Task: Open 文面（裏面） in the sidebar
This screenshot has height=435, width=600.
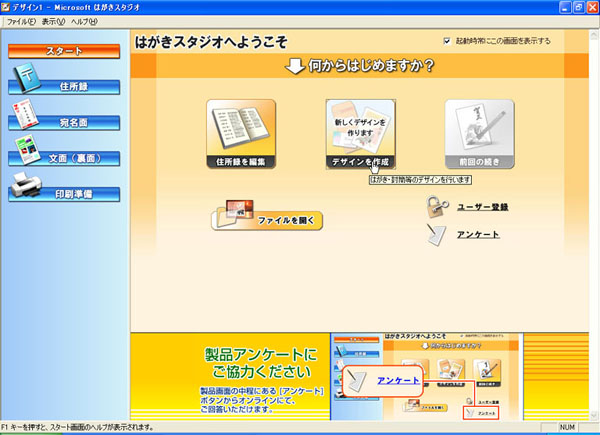Action: [x=64, y=158]
